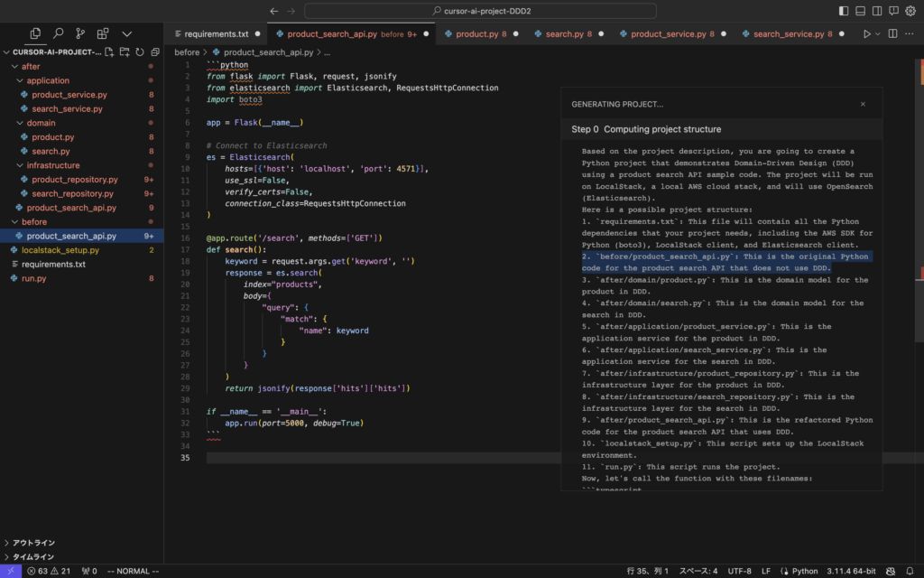Image resolution: width=924 pixels, height=578 pixels.
Task: Collapse all folders in explorer
Action: (155, 51)
